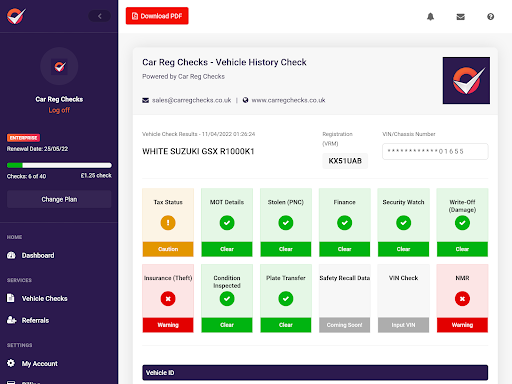512x384 pixels.
Task: Click the KX51UAB registration badge
Action: [345, 161]
